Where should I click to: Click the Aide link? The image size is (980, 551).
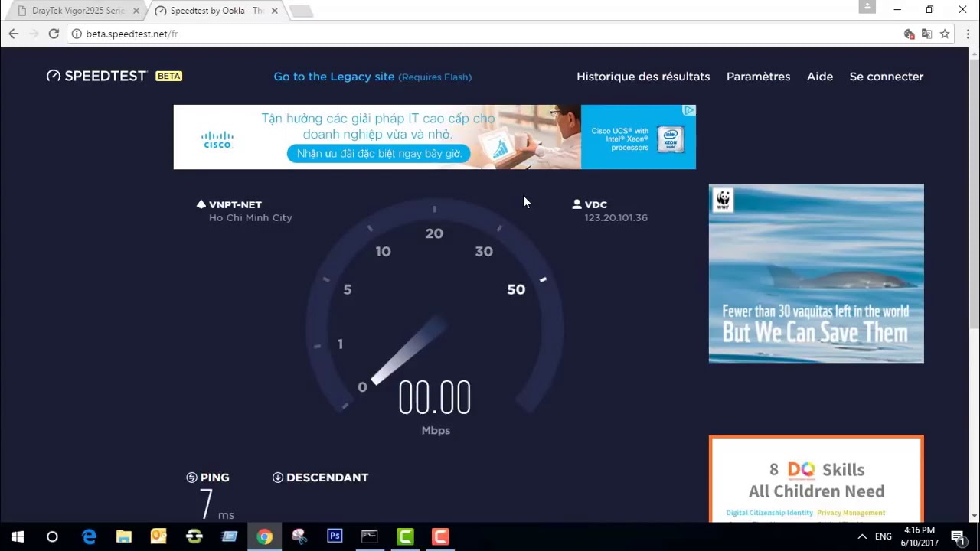tap(820, 77)
